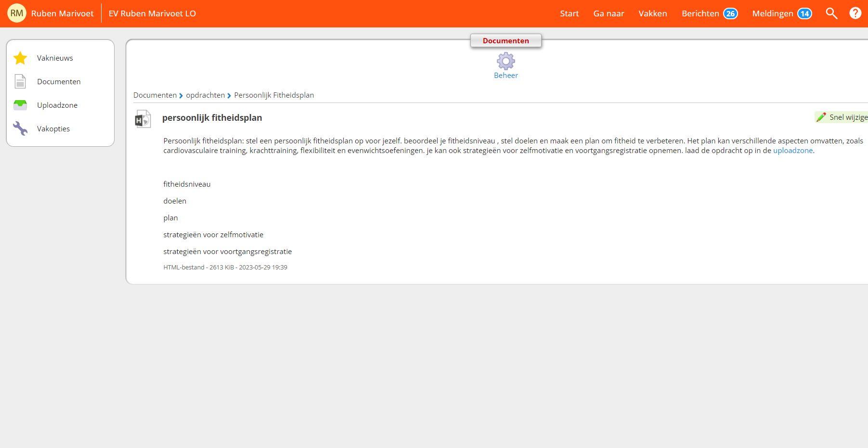Image resolution: width=868 pixels, height=448 pixels.
Task: Click the Snel wijzigen edit button
Action: tap(842, 117)
